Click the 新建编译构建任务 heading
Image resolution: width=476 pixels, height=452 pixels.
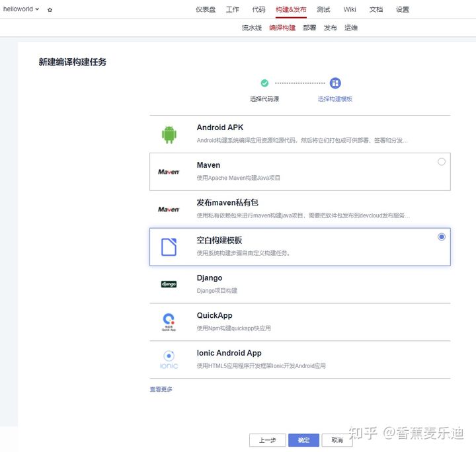point(73,62)
